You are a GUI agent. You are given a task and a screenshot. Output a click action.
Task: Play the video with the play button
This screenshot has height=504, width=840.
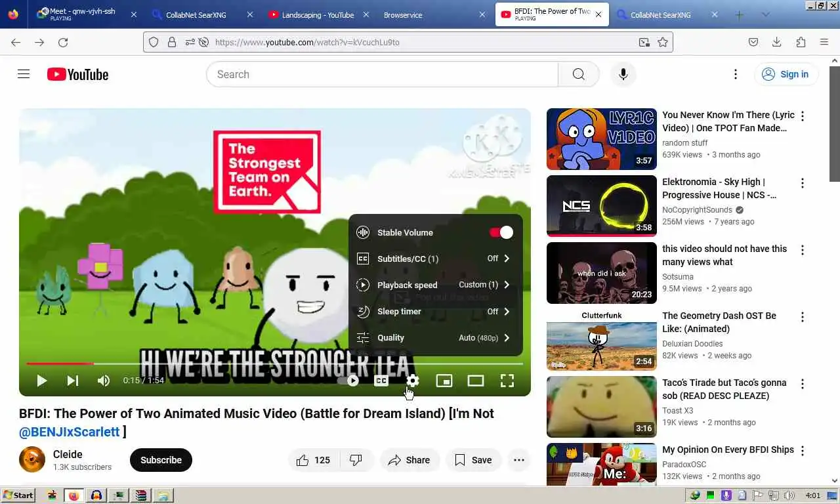[x=41, y=381]
